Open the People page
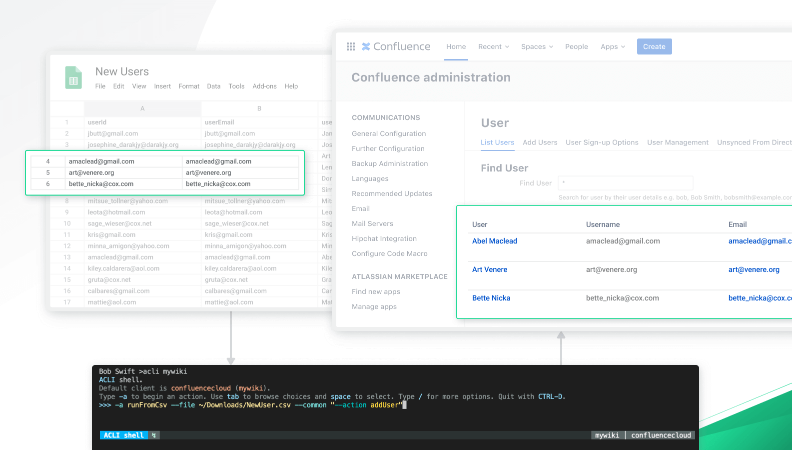This screenshot has width=792, height=450. coord(576,46)
